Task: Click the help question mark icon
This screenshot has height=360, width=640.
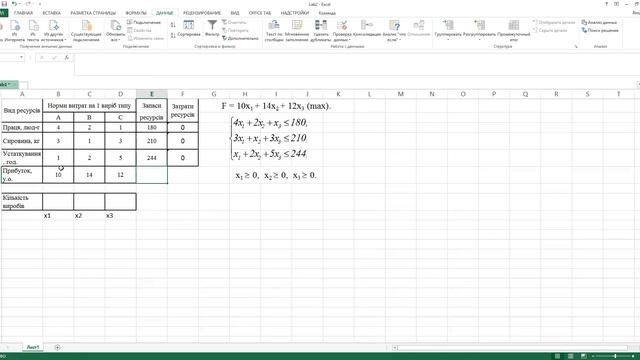Action: [x=606, y=4]
